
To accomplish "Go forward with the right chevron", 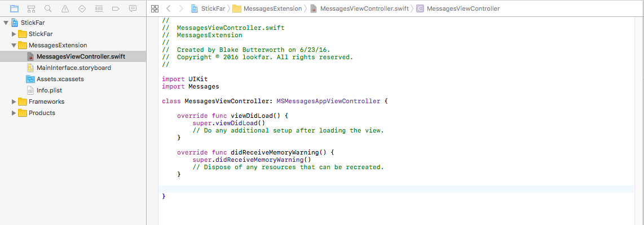I will pos(181,8).
